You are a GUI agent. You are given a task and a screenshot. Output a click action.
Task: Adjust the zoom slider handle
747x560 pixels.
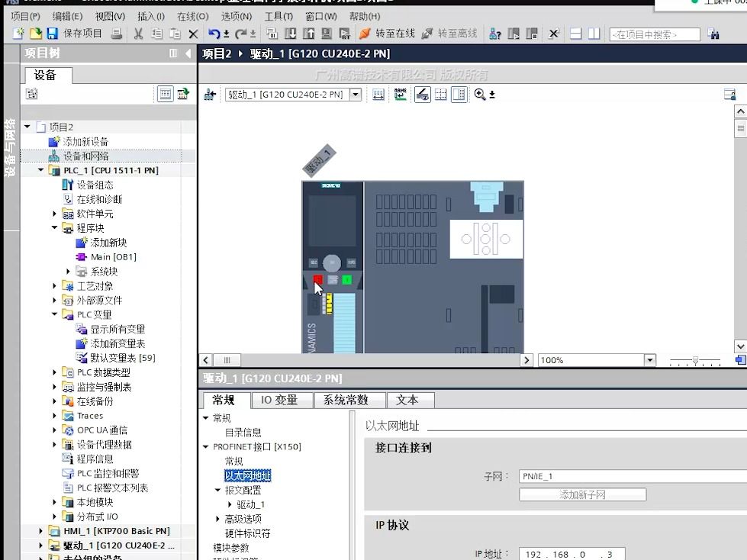(695, 360)
